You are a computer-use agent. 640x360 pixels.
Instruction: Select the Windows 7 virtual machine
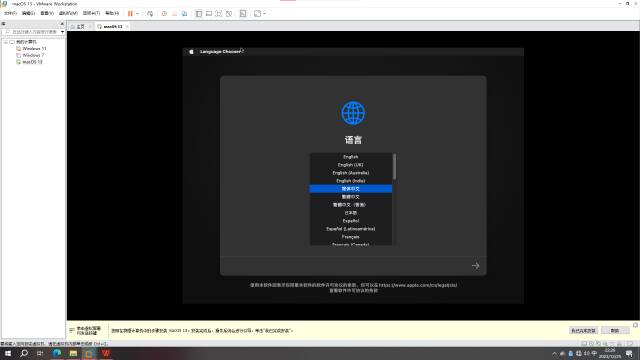[x=33, y=55]
